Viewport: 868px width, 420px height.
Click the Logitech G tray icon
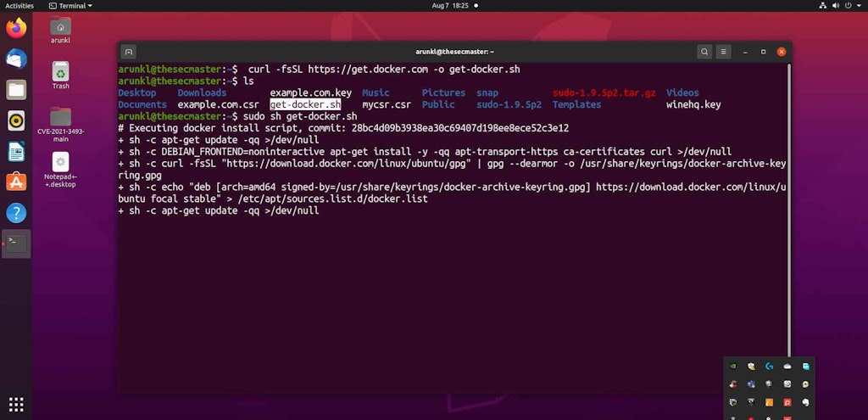pos(769,367)
